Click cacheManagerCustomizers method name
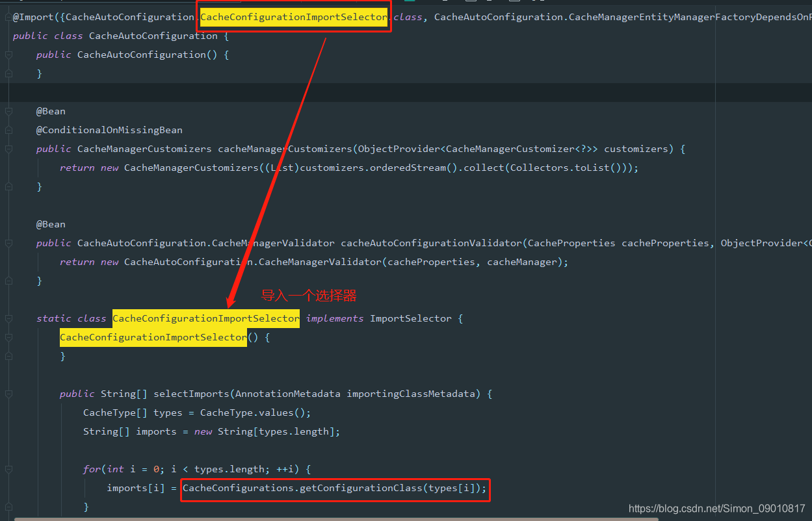812x521 pixels. pos(285,149)
